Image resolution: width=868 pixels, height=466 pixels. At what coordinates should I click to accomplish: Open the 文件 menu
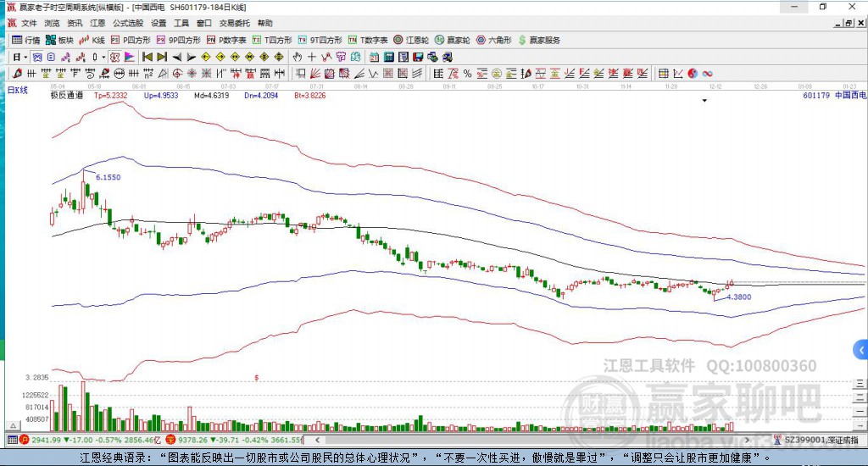(29, 23)
